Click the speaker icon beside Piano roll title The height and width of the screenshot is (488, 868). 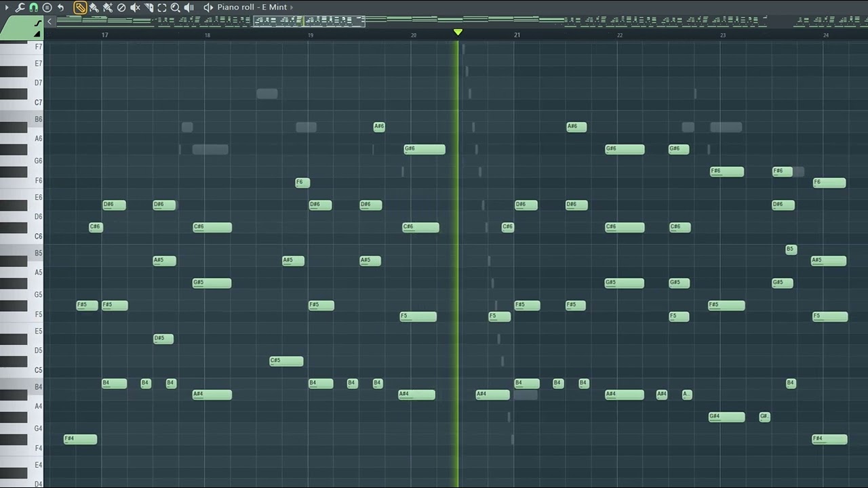click(208, 7)
